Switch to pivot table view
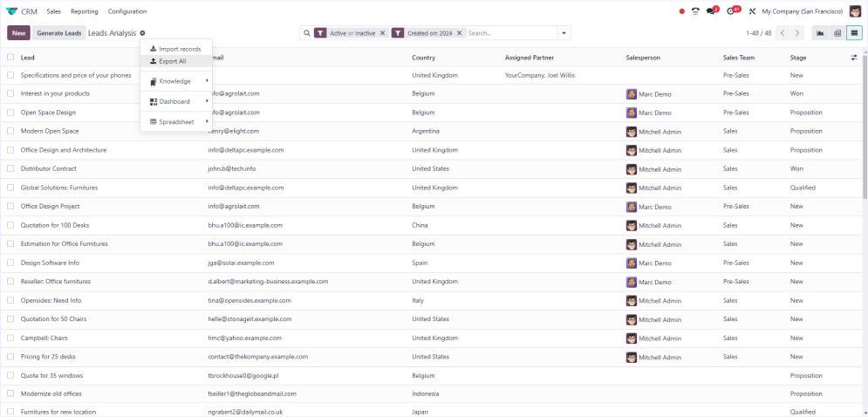Image resolution: width=868 pixels, height=417 pixels. 837,33
